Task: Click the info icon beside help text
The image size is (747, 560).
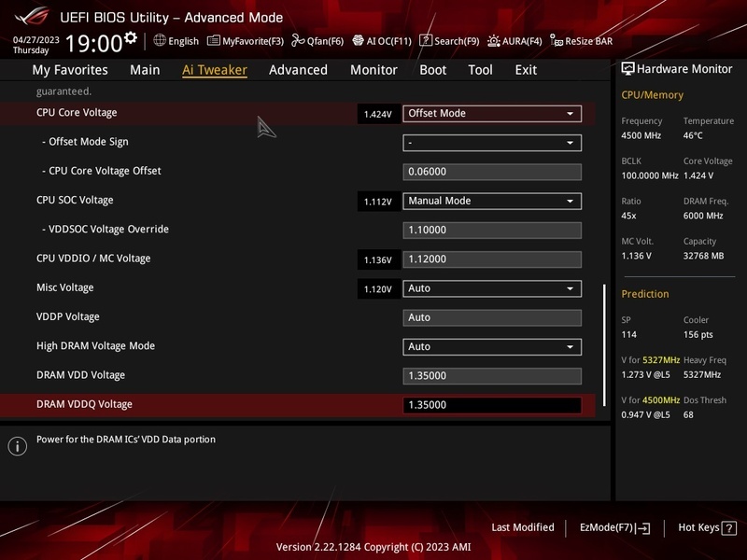Action: point(18,446)
